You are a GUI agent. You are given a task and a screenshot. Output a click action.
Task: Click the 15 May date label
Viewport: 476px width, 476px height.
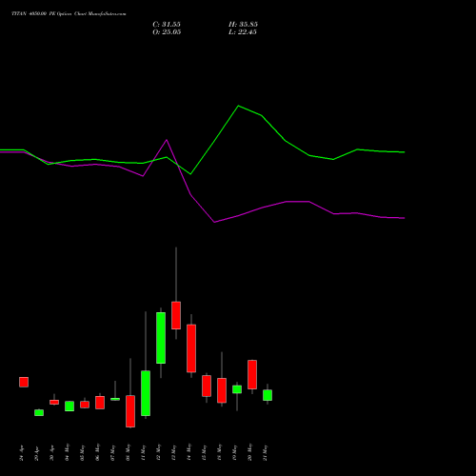click(204, 452)
